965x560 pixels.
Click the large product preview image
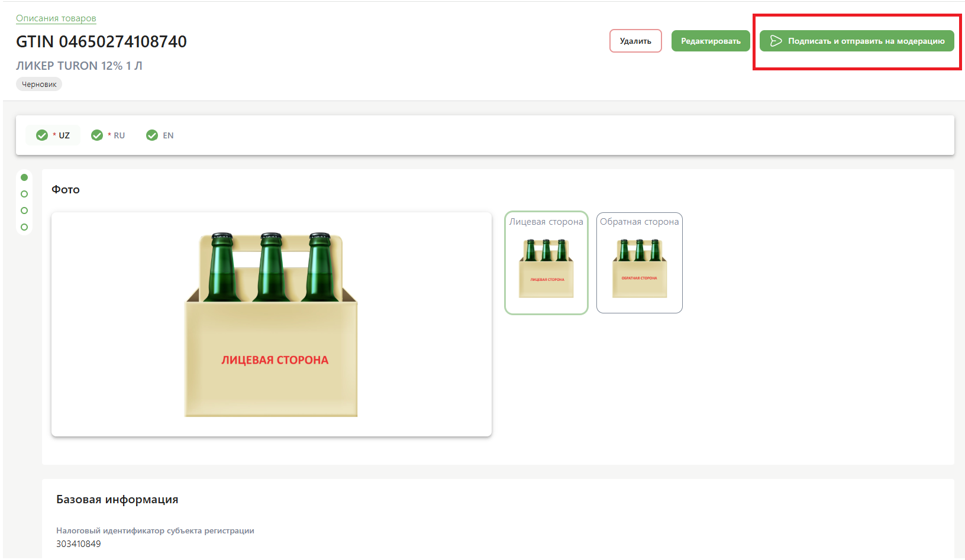pos(272,324)
